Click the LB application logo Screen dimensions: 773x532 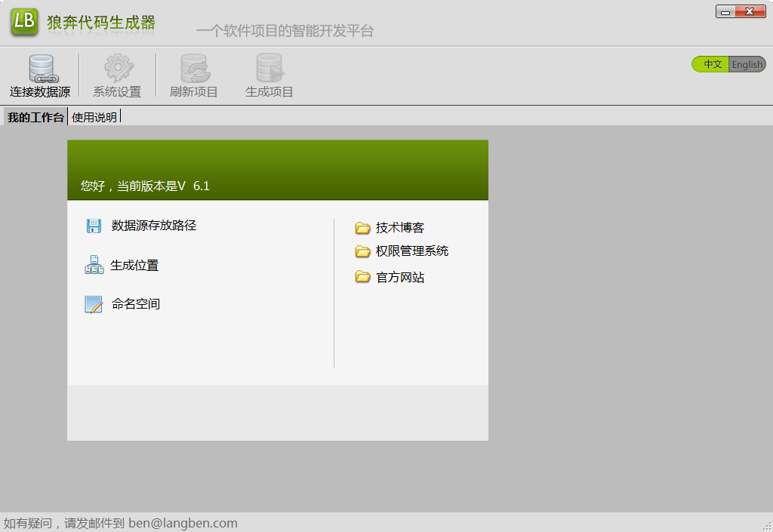click(23, 23)
